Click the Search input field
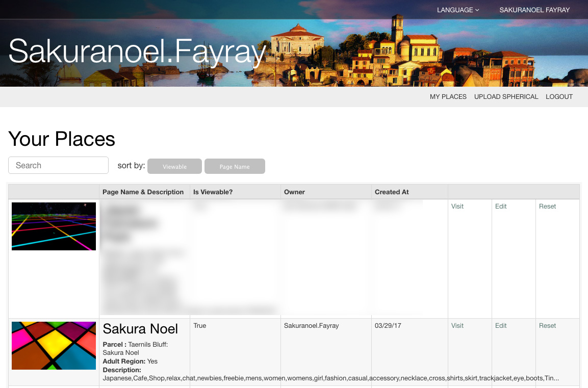Image resolution: width=588 pixels, height=388 pixels. [58, 165]
